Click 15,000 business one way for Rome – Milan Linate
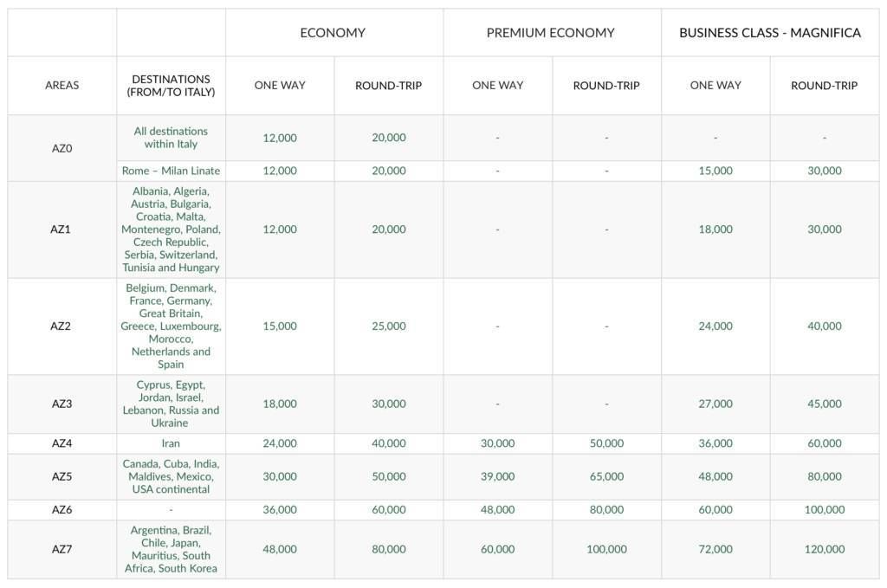This screenshot has height=588, width=887. (x=715, y=171)
